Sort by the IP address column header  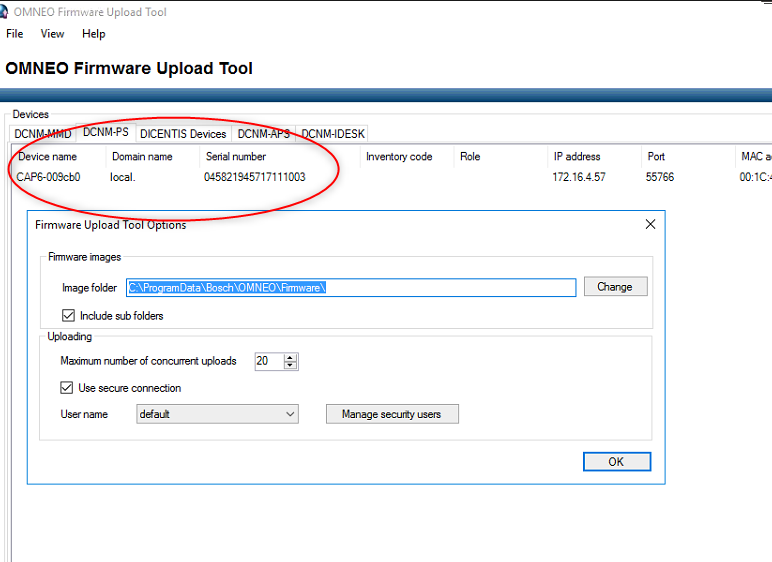pos(576,156)
